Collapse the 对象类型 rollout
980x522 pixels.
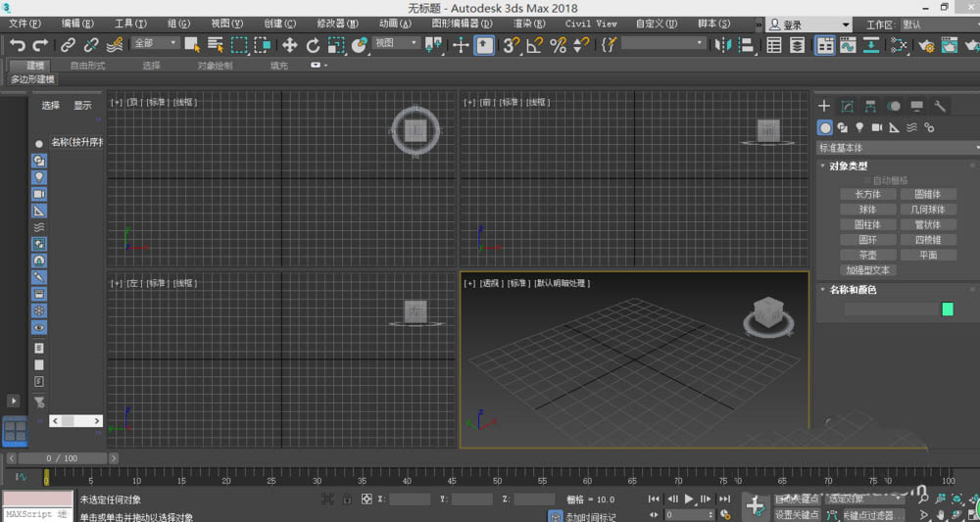click(848, 166)
